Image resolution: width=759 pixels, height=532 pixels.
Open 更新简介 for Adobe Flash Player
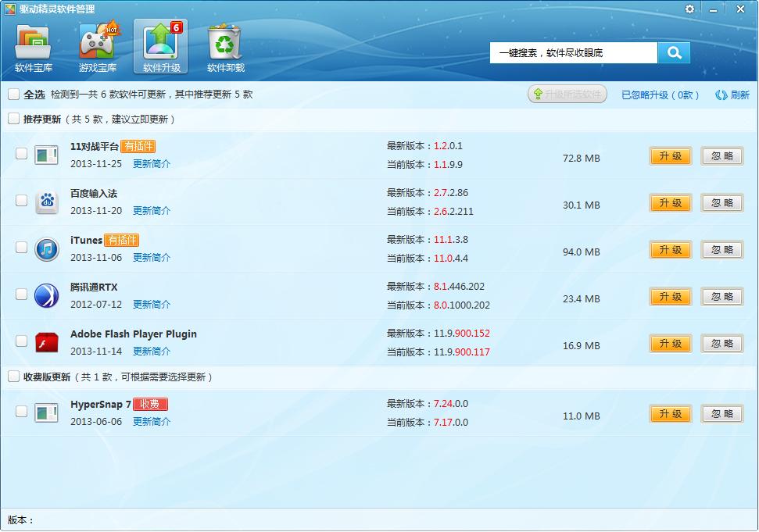(x=152, y=352)
